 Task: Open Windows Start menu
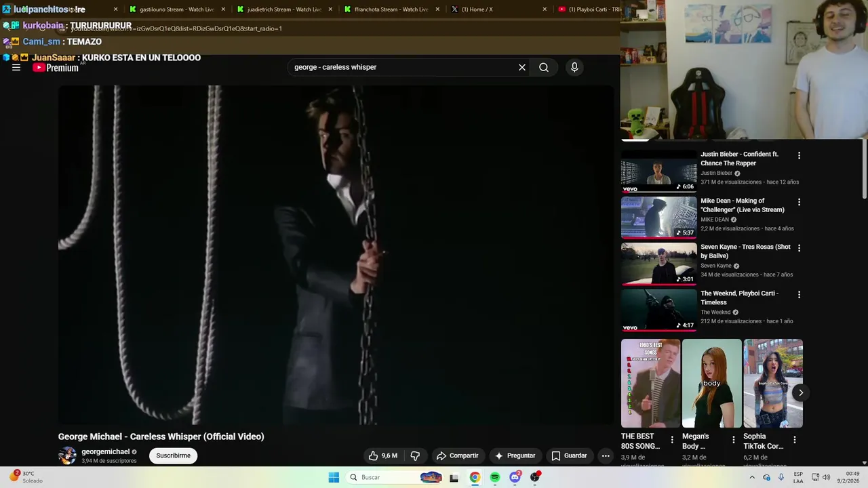click(334, 477)
